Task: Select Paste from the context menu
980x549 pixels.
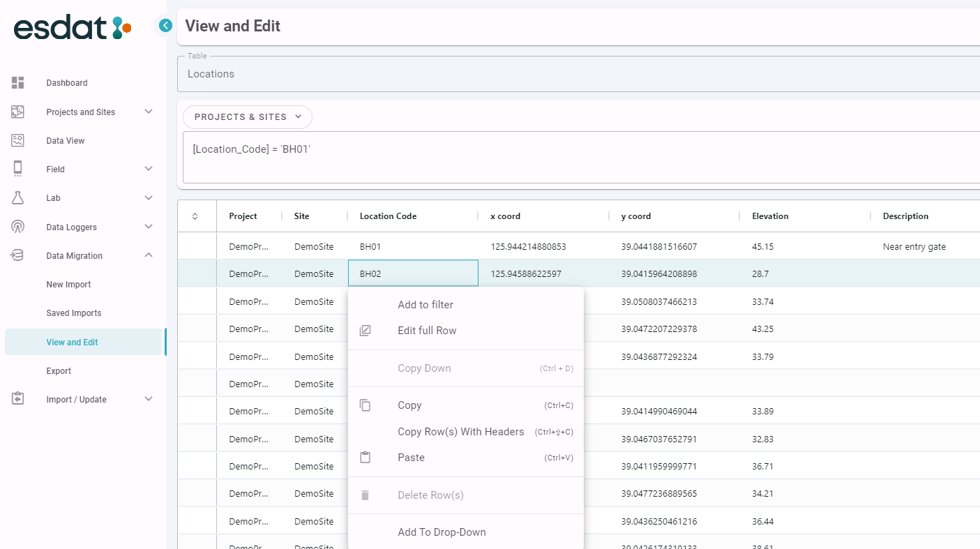Action: point(411,458)
